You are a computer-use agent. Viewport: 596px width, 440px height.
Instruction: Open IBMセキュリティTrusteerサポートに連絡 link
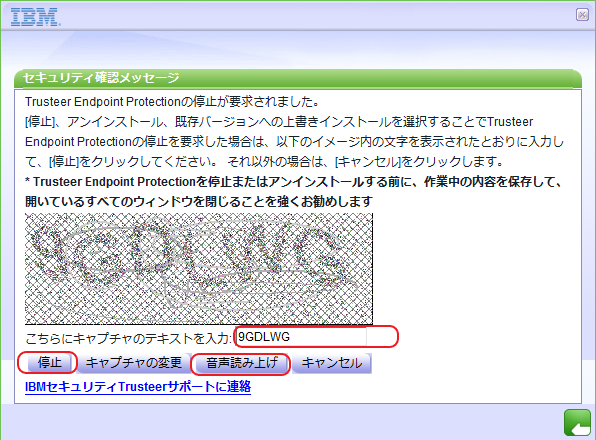(138, 387)
